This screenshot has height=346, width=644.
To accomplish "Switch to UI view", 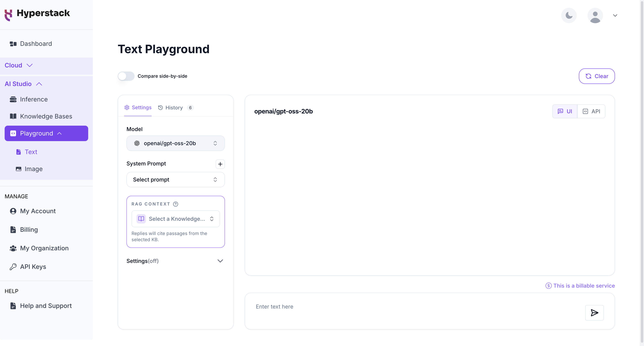I will [565, 111].
